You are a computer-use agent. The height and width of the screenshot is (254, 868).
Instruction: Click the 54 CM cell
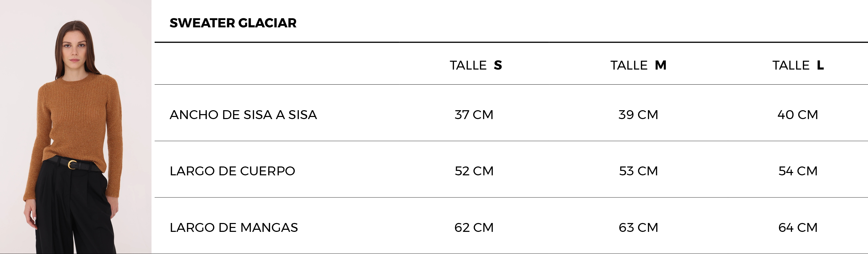(x=798, y=171)
